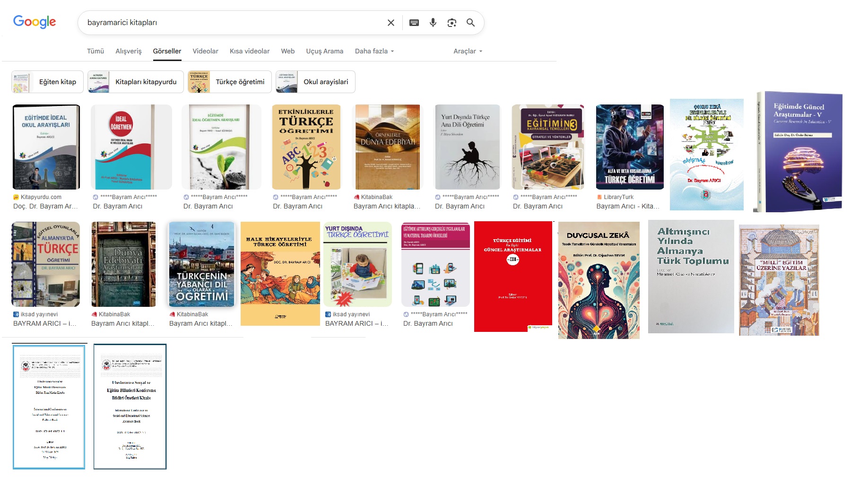Image resolution: width=868 pixels, height=486 pixels.
Task: Go to the Tümü results tab
Action: click(95, 51)
